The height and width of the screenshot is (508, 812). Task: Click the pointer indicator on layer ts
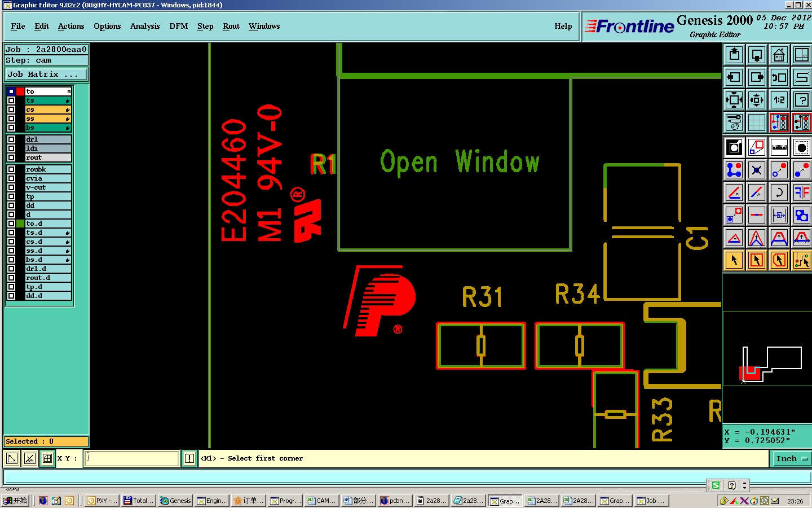(68, 100)
